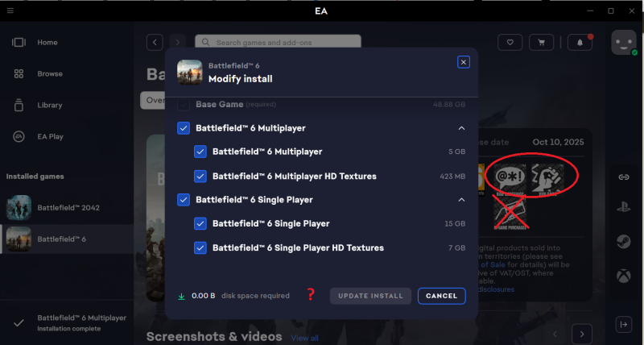Image resolution: width=644 pixels, height=345 pixels.
Task: Click the Oct 10, 2025 release date
Action: click(x=558, y=143)
